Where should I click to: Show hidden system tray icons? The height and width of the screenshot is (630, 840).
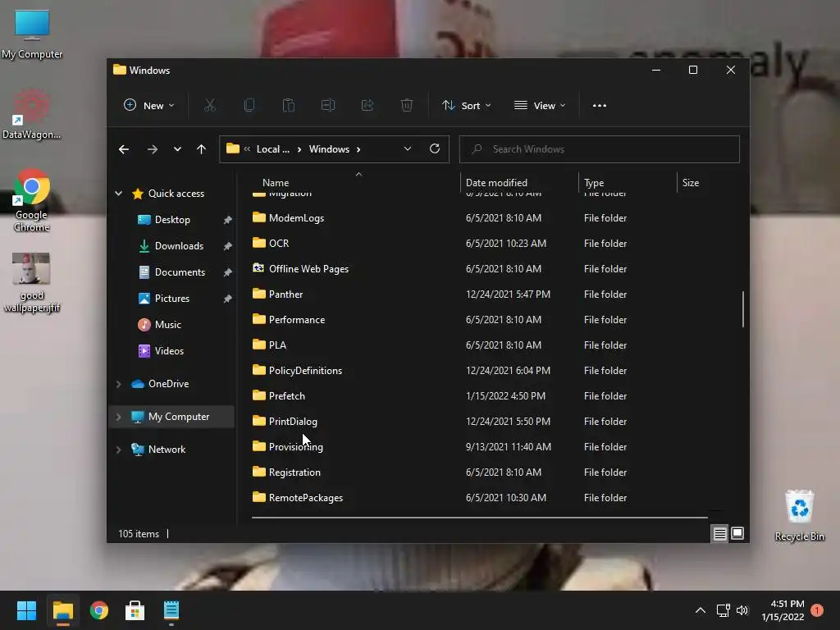point(701,610)
